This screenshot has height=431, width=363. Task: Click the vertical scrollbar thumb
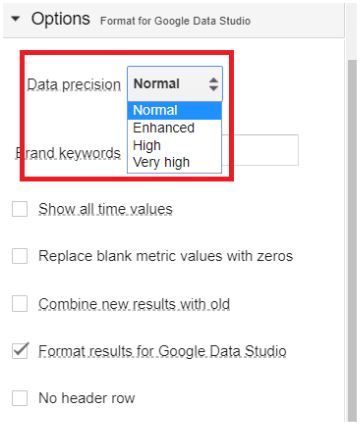pos(352,240)
